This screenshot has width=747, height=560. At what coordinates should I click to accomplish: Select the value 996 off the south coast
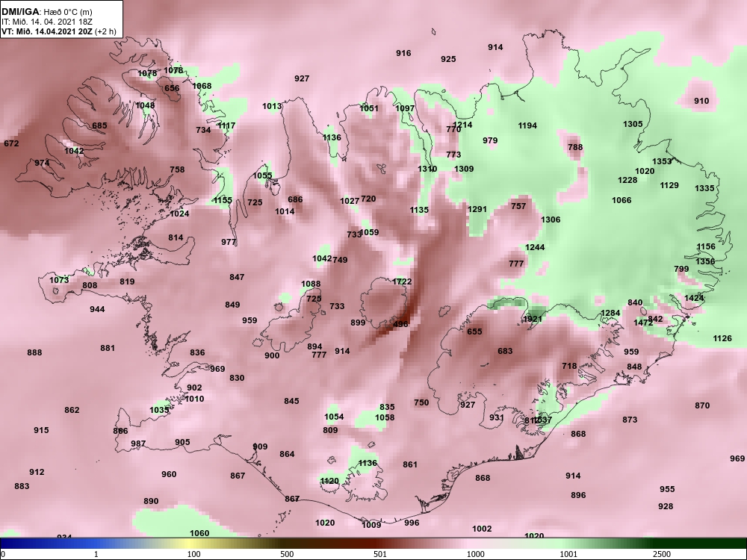[412, 523]
